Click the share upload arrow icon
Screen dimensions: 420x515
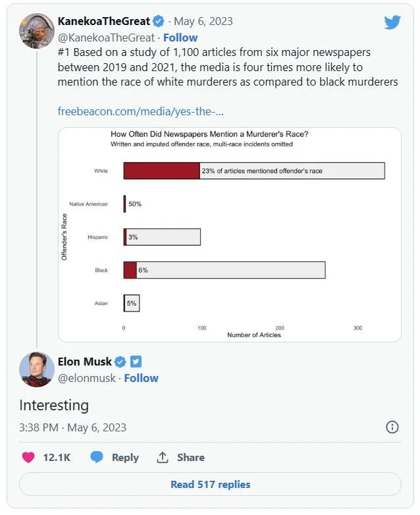click(x=163, y=457)
